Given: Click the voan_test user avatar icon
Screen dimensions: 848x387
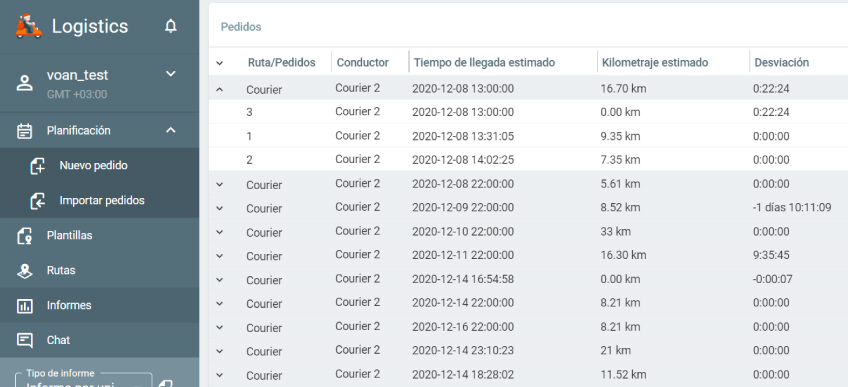Looking at the screenshot, I should pyautogui.click(x=24, y=83).
